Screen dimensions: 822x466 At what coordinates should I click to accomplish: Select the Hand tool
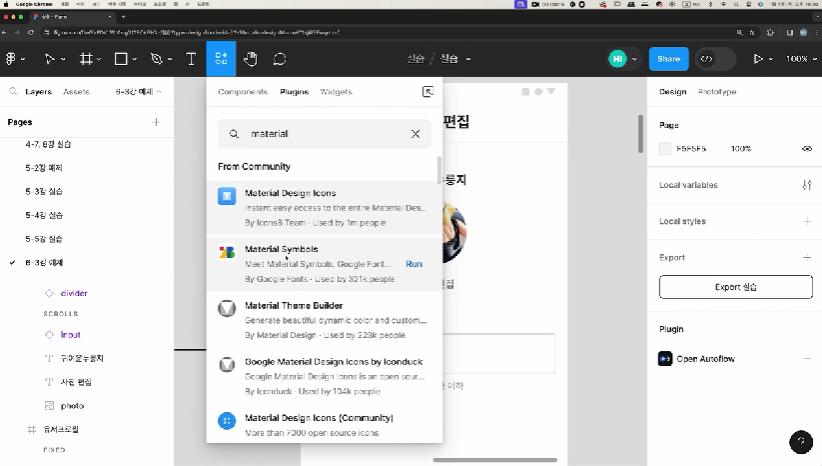click(x=251, y=59)
